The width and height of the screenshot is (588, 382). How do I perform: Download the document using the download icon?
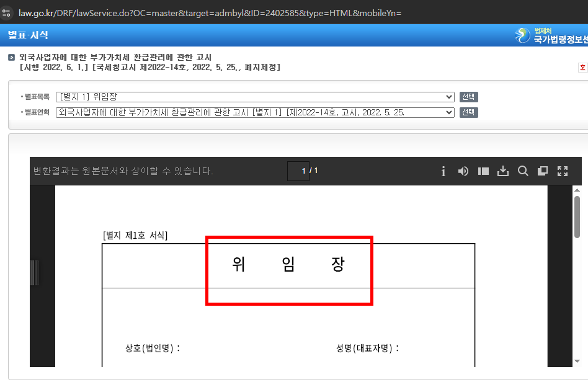(503, 171)
